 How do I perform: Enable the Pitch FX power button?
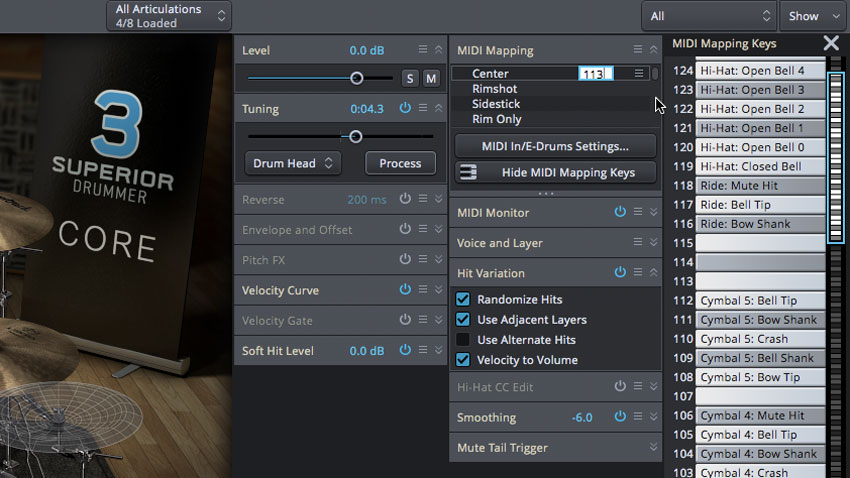pos(405,260)
